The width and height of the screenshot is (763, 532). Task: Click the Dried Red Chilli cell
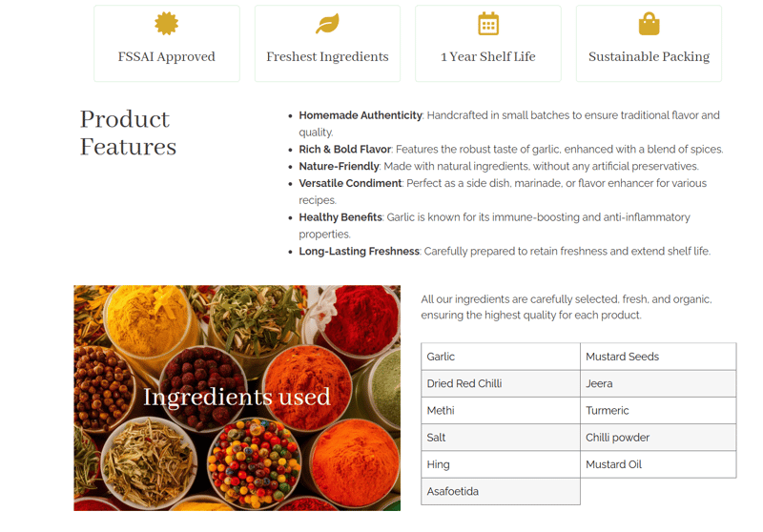[x=500, y=383]
